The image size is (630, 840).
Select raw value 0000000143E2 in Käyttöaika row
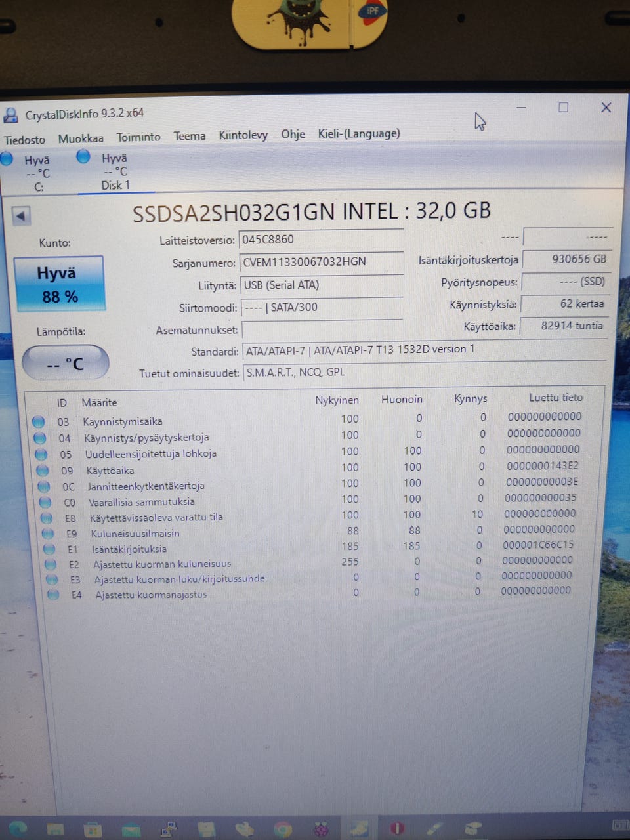(x=543, y=465)
